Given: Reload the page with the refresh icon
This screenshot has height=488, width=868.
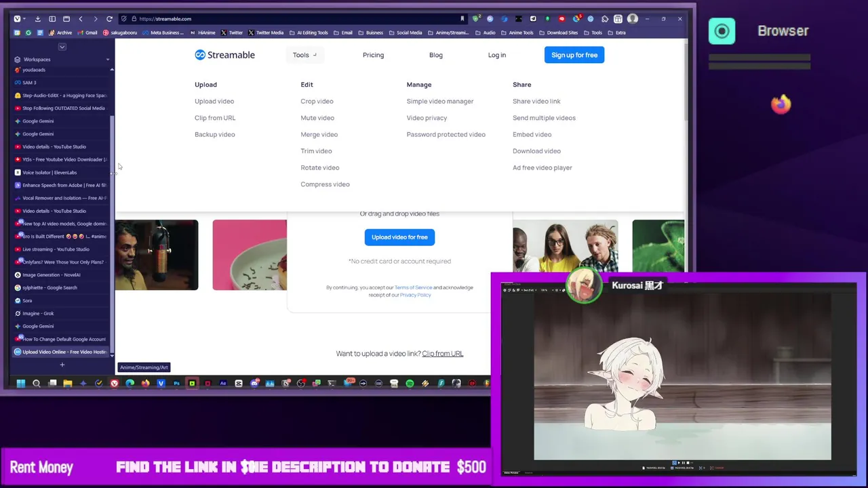Looking at the screenshot, I should tap(109, 19).
